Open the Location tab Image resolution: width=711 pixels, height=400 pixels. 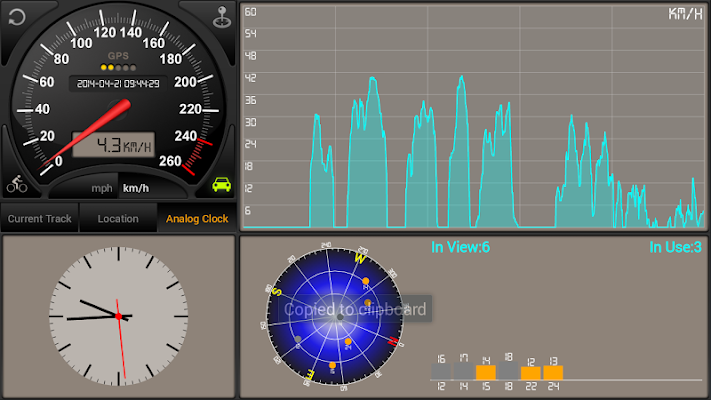point(118,219)
